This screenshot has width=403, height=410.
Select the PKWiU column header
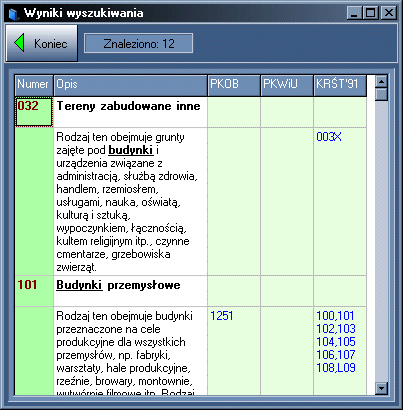pyautogui.click(x=287, y=85)
